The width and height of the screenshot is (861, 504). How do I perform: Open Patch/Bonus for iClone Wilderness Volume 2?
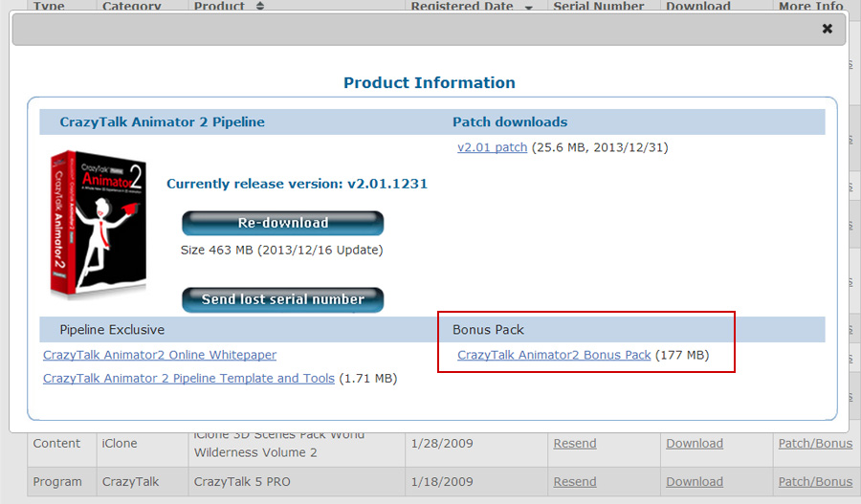(815, 443)
